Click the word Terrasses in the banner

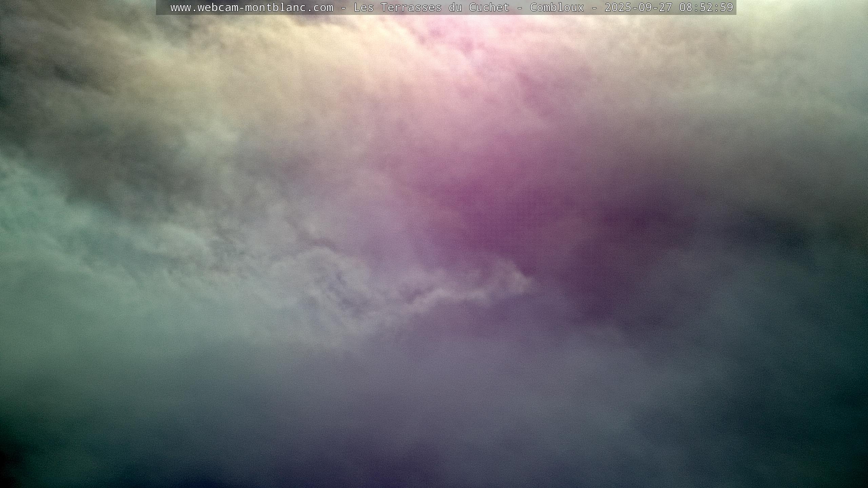click(411, 7)
